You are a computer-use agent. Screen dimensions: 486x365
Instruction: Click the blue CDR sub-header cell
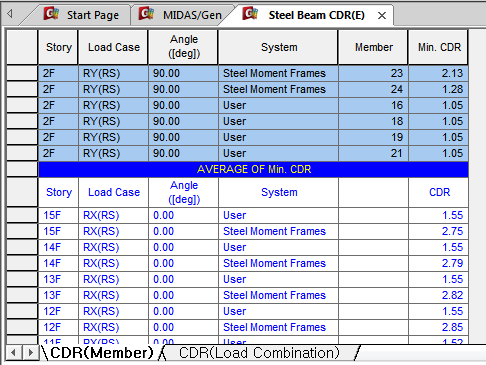point(439,192)
